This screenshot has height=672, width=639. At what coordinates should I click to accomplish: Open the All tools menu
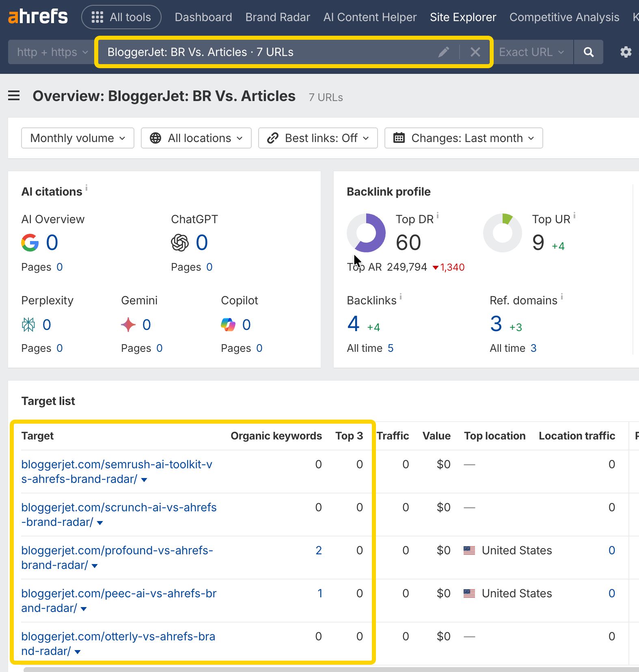[121, 17]
